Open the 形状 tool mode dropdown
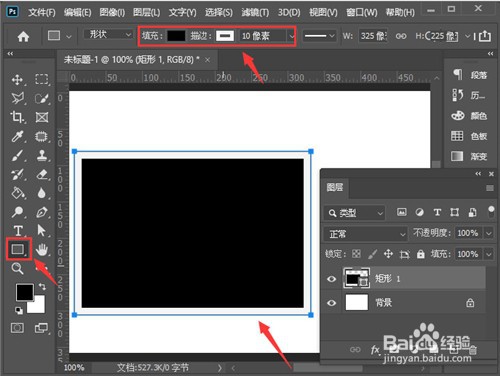Image resolution: width=500 pixels, height=376 pixels. [x=108, y=35]
